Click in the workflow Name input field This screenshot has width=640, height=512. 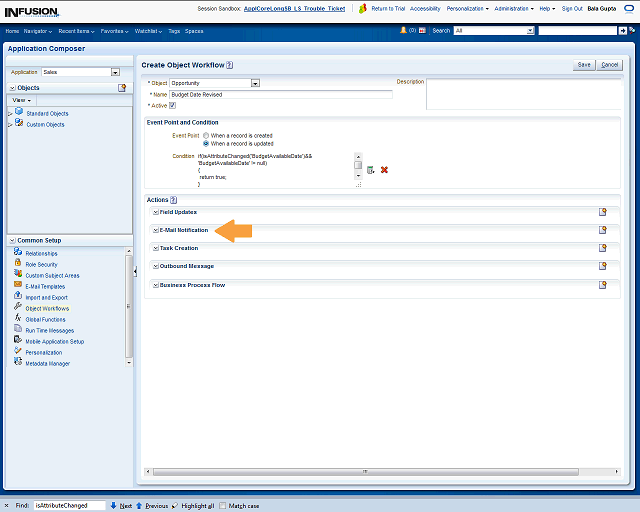coord(280,94)
